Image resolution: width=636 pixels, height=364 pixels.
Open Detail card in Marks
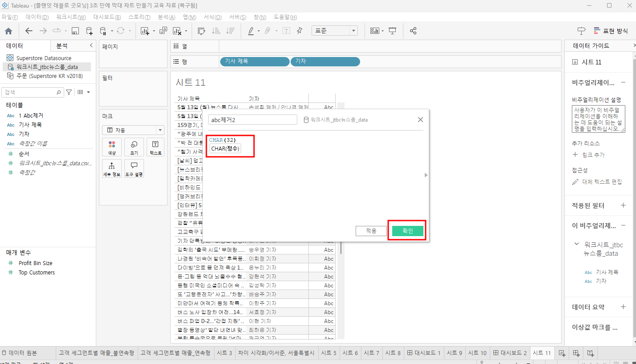(x=111, y=169)
